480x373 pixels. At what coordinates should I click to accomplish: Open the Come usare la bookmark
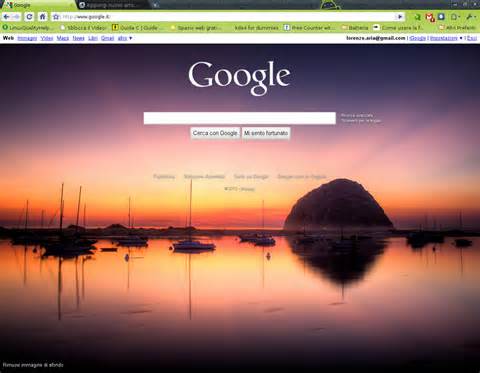(398, 28)
